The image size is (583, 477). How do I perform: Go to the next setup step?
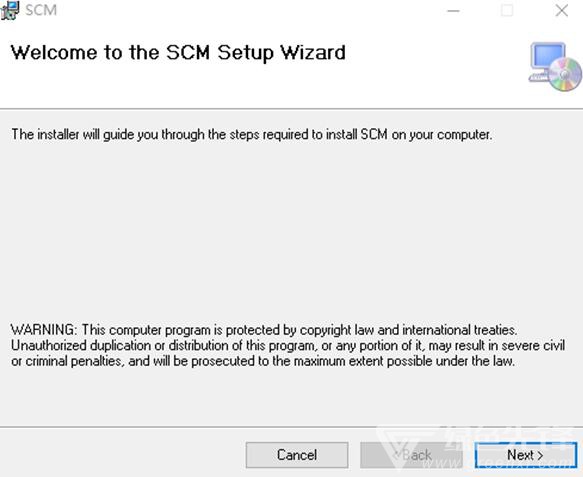[x=526, y=455]
